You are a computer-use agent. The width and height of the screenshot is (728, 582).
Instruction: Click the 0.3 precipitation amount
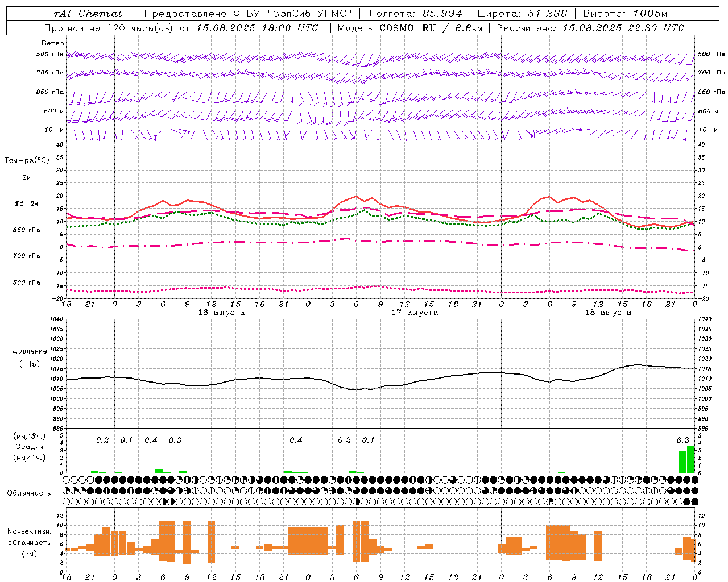[175, 440]
